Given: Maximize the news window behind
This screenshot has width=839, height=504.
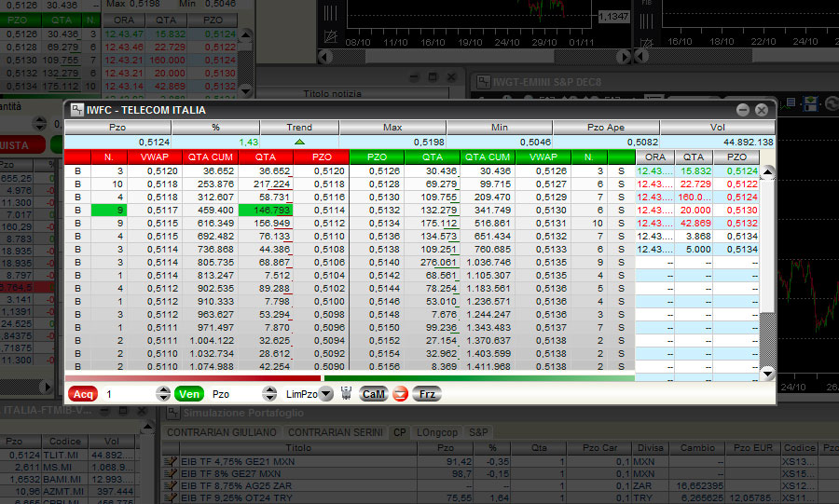Looking at the screenshot, I should [433, 77].
